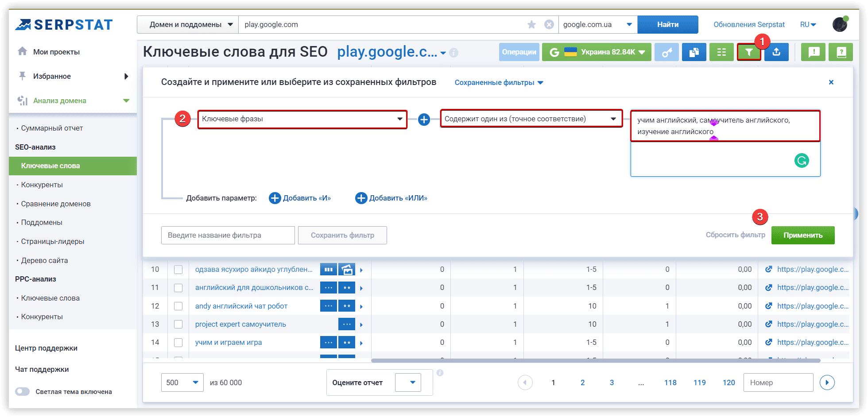Click the favorite star in search bar

click(x=531, y=25)
